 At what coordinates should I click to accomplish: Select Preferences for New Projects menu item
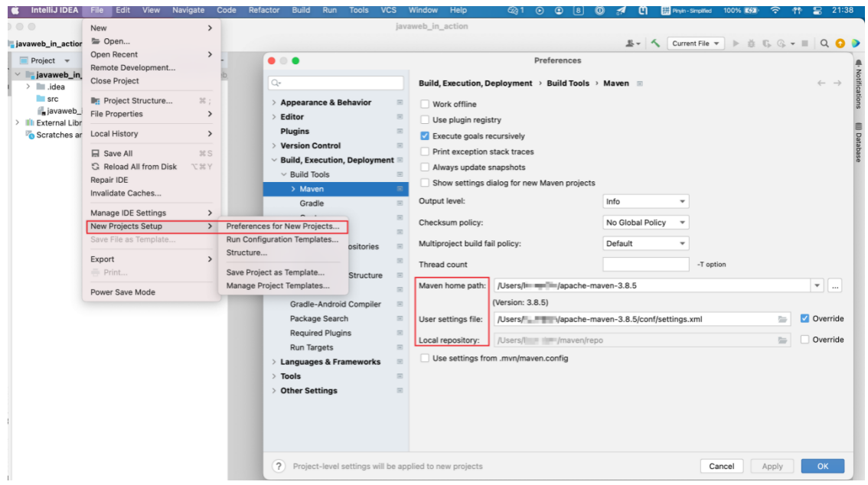coord(283,226)
